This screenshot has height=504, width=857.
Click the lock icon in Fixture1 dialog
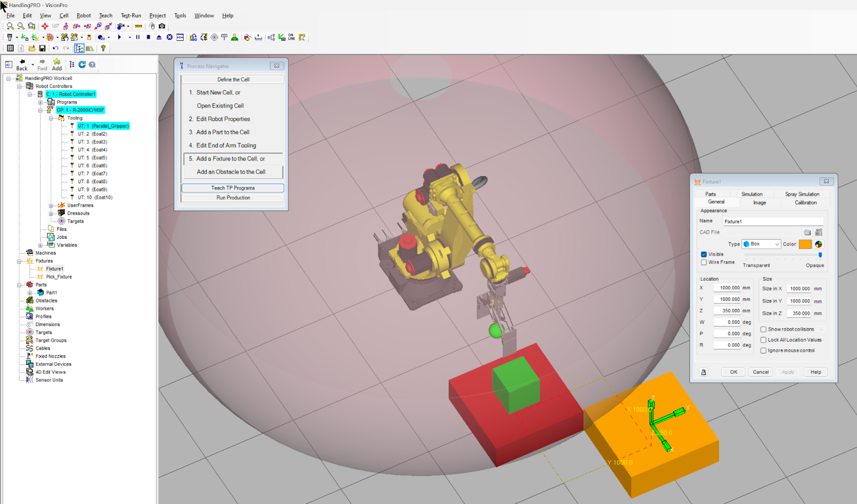click(704, 372)
